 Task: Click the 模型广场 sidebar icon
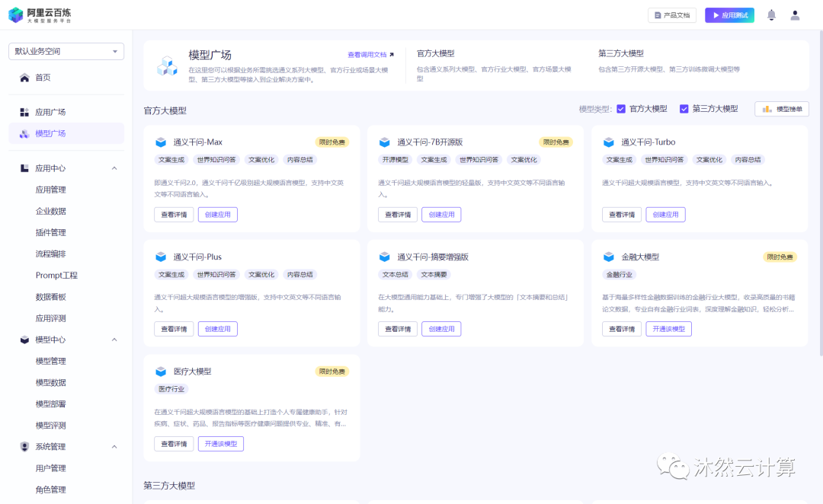click(24, 134)
